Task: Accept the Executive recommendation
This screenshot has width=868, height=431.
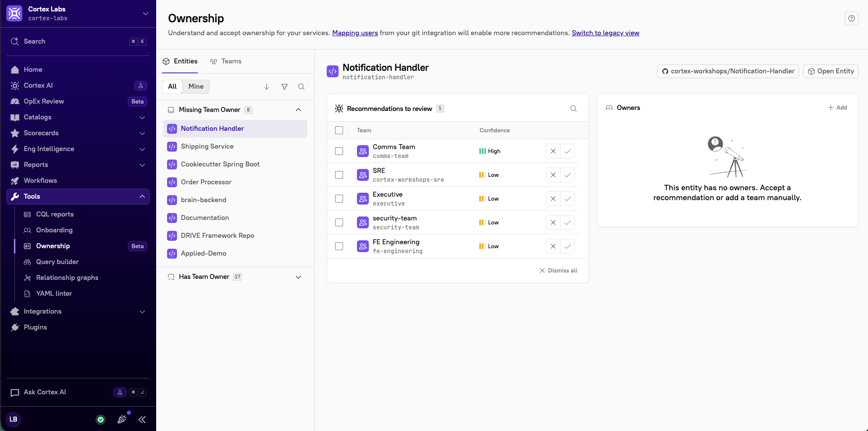Action: 568,199
